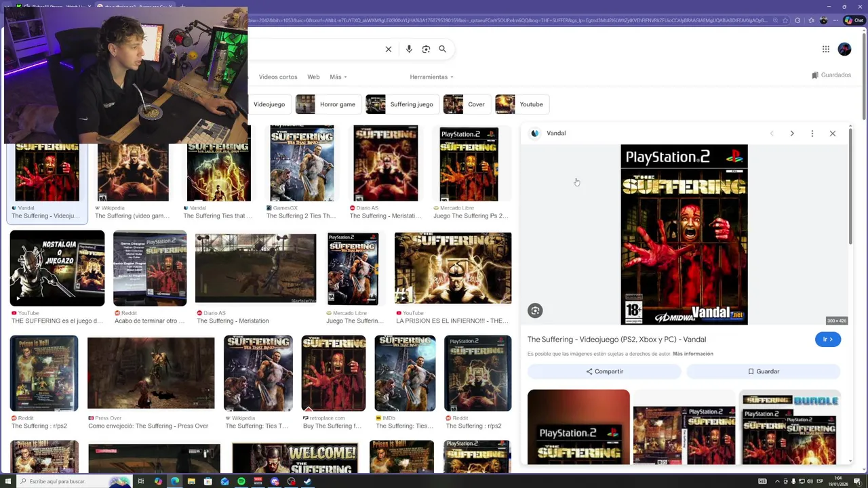Viewport: 868px width, 488px height.
Task: Click the Vandal source name in preview header
Action: click(556, 134)
